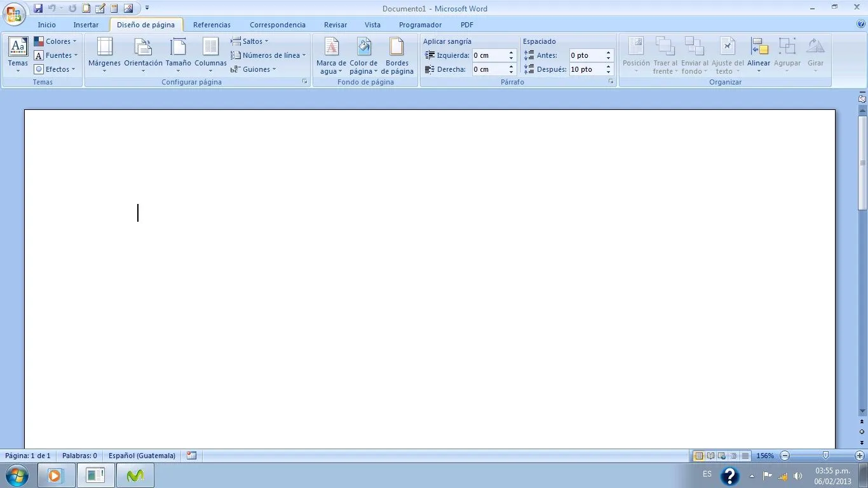Toggle Vista Esquema mode
This screenshot has height=488, width=868.
click(x=733, y=456)
